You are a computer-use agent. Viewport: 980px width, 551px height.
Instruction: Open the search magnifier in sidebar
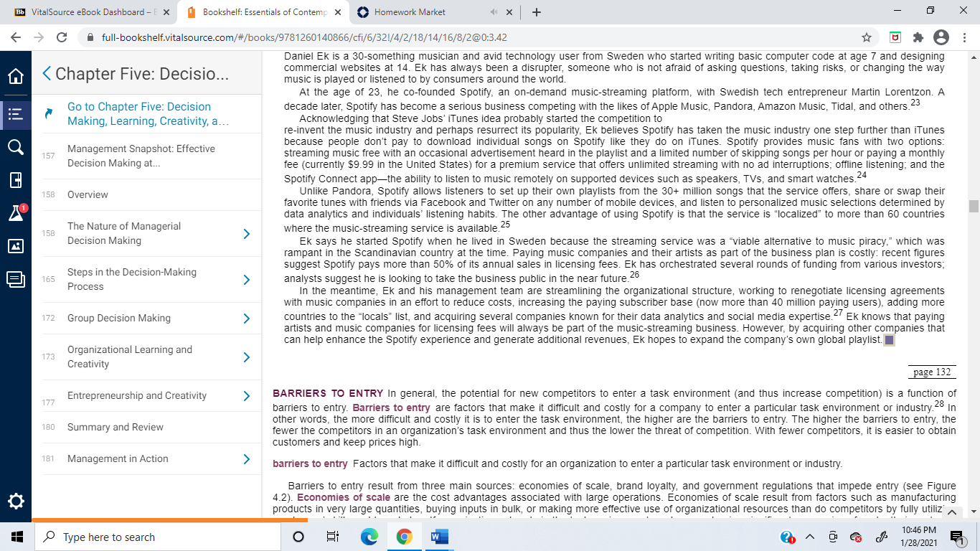pyautogui.click(x=16, y=147)
